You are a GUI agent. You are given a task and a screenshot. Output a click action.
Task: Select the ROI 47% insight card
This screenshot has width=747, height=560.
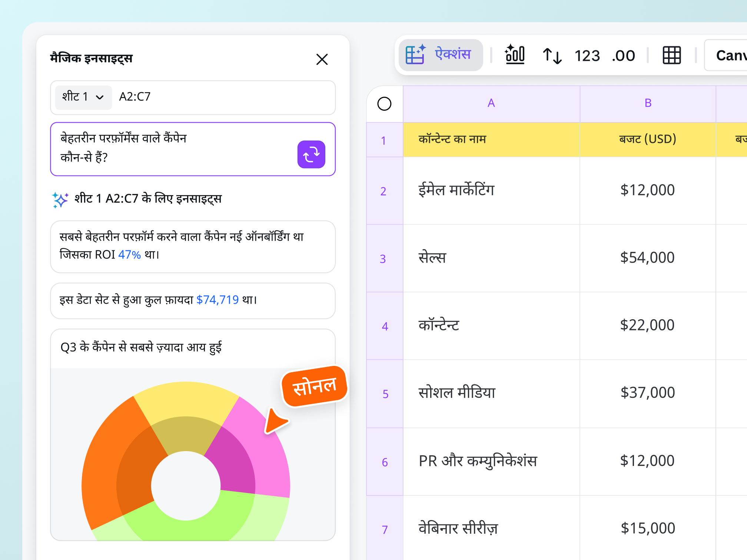click(x=193, y=247)
